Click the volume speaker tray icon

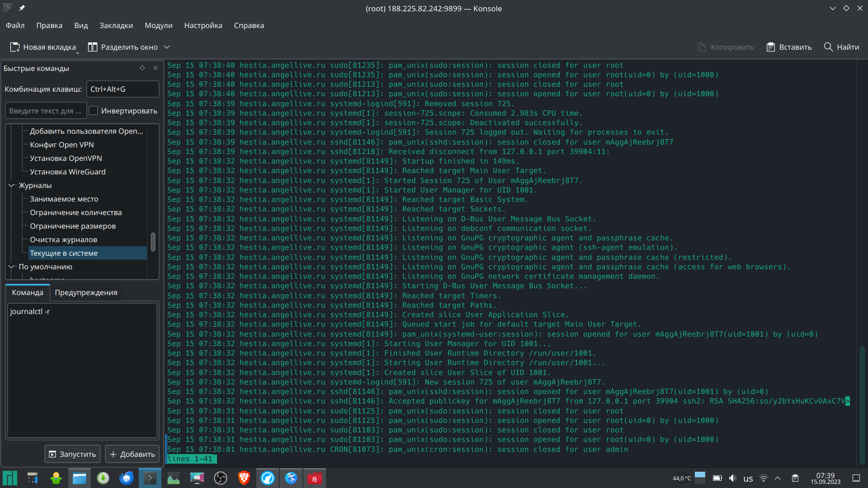(x=732, y=478)
